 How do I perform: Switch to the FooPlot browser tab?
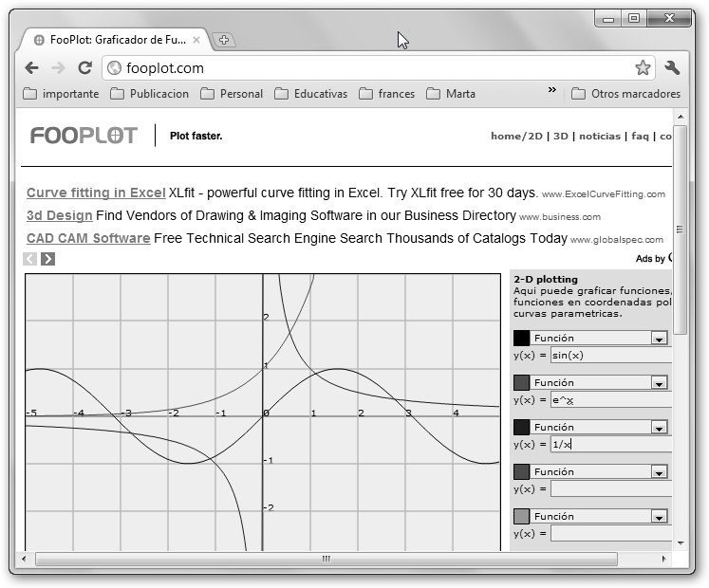[114, 40]
